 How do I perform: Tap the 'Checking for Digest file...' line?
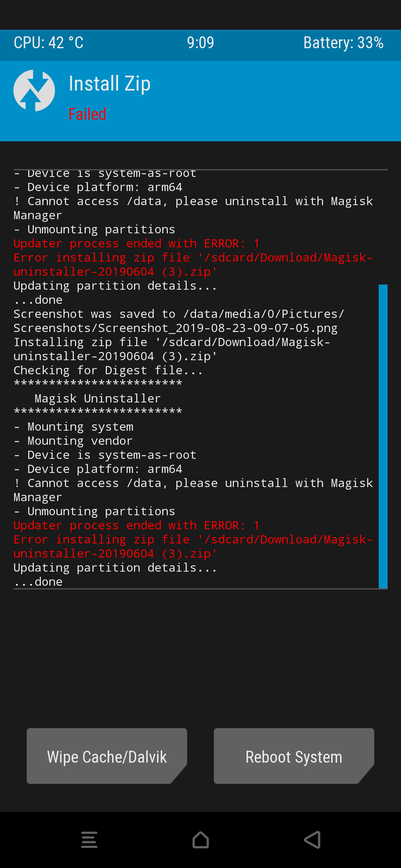coord(108,370)
